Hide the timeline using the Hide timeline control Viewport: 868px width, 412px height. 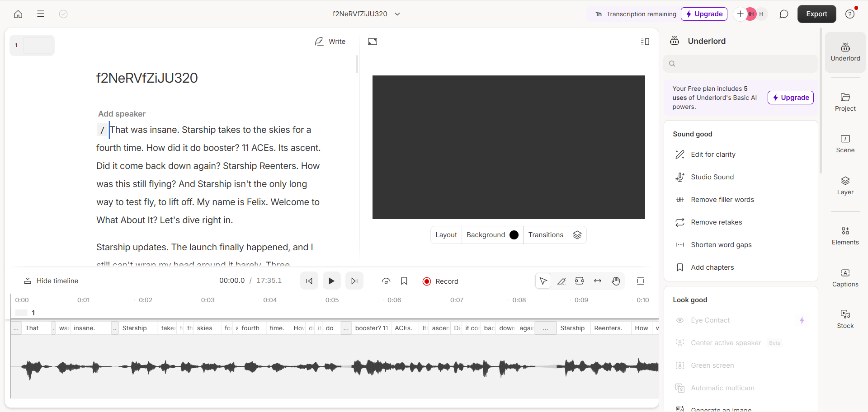51,281
